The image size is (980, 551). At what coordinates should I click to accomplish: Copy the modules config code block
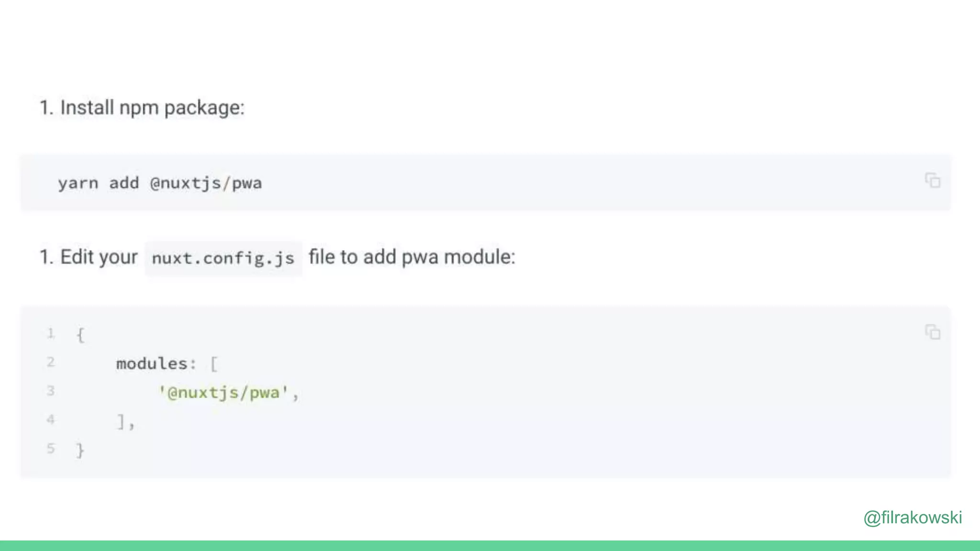tap(932, 332)
